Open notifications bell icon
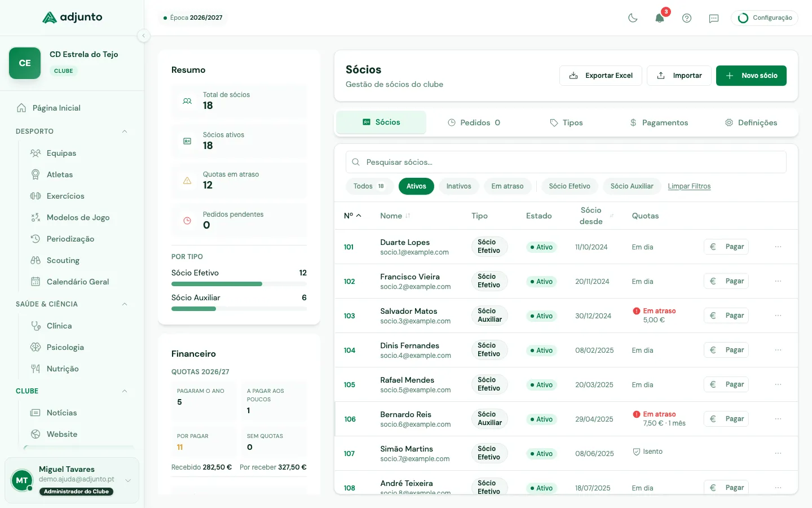Image resolution: width=812 pixels, height=508 pixels. [660, 18]
